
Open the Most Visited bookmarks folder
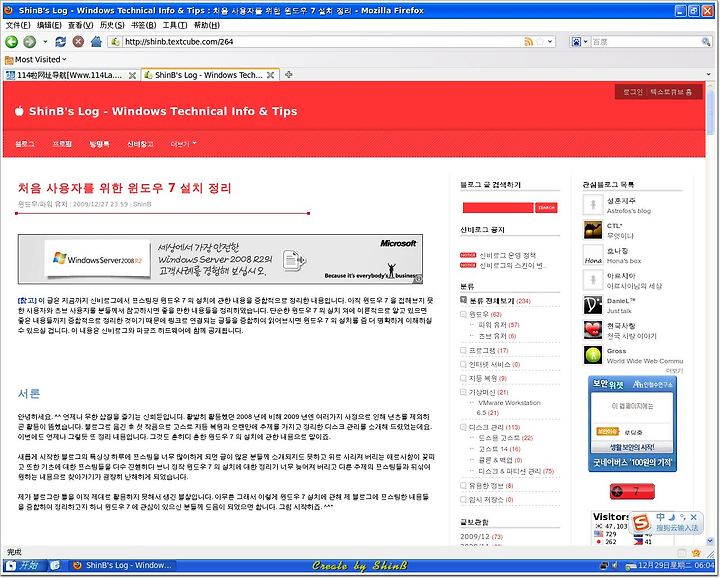click(x=36, y=60)
